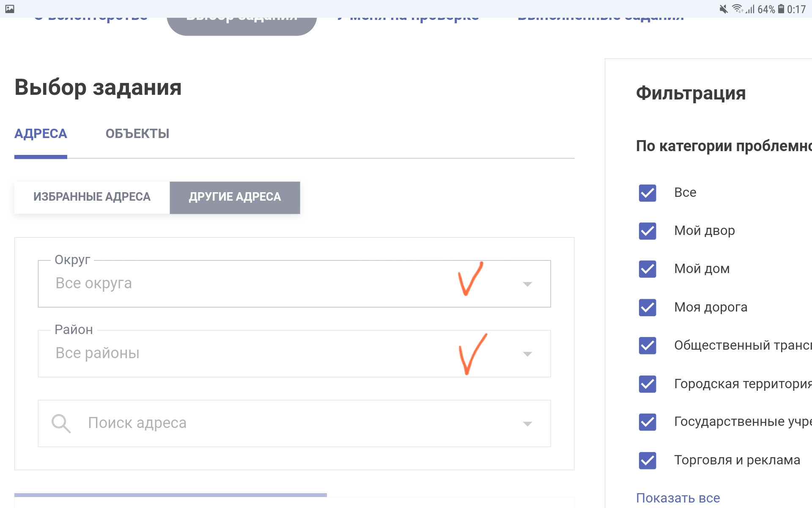Expand the address search dropdown arrow
This screenshot has width=812, height=508.
click(527, 424)
